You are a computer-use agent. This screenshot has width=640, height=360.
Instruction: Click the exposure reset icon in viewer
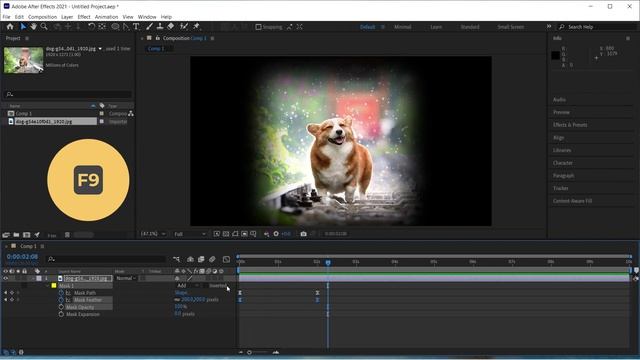(x=276, y=234)
